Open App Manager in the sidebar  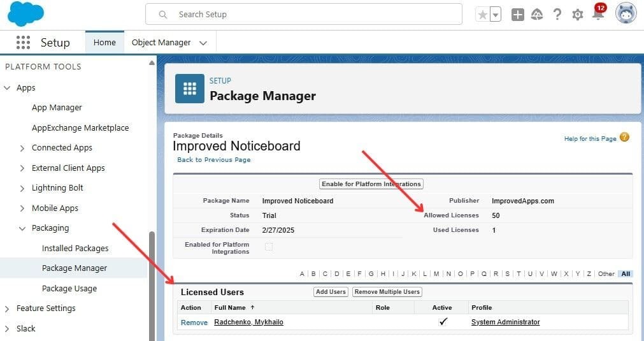[57, 108]
